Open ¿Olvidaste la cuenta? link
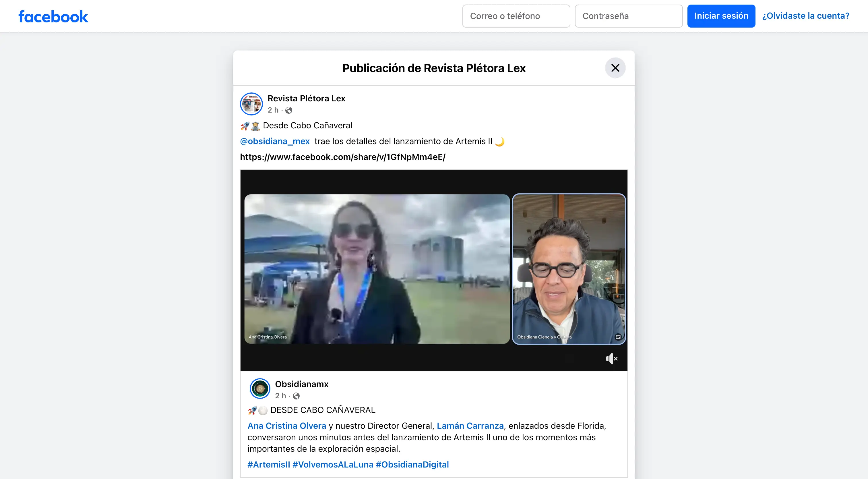868x479 pixels. [x=806, y=16]
